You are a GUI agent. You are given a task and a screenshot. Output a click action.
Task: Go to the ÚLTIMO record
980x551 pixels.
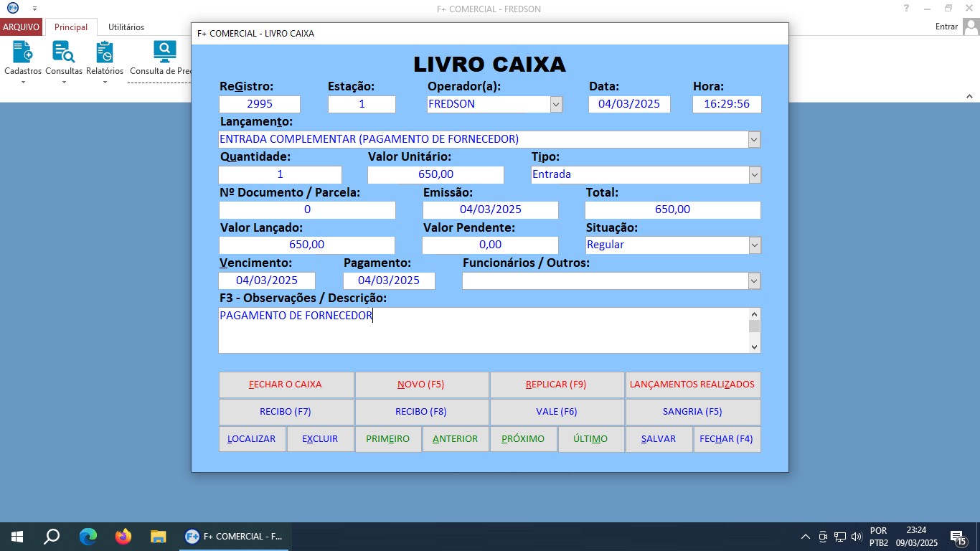[x=591, y=439]
